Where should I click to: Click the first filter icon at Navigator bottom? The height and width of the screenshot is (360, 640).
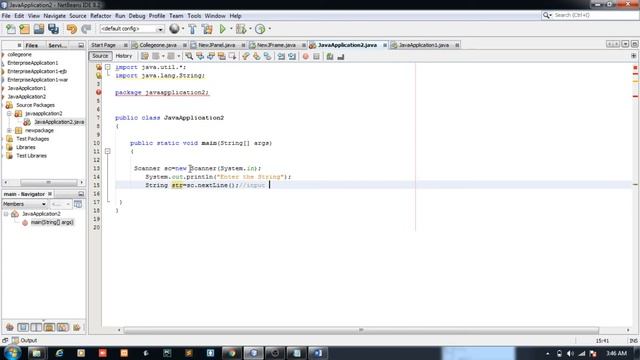[9, 327]
